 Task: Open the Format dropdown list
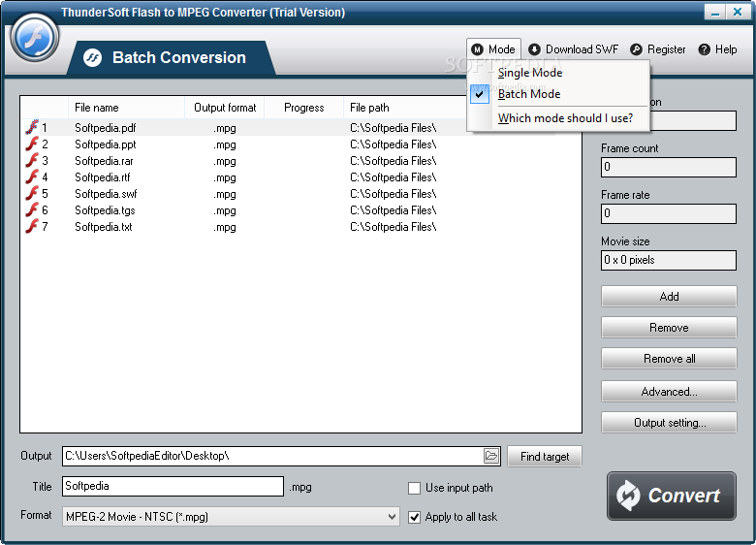click(x=392, y=517)
